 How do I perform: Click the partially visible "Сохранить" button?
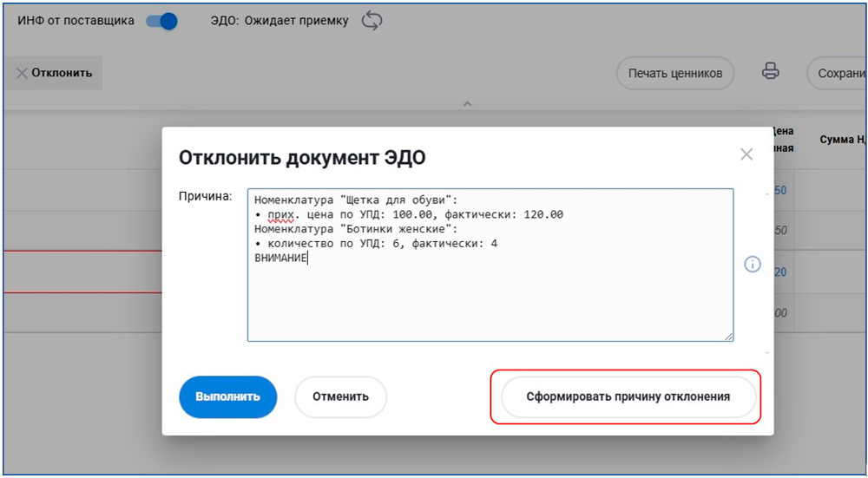pyautogui.click(x=837, y=74)
